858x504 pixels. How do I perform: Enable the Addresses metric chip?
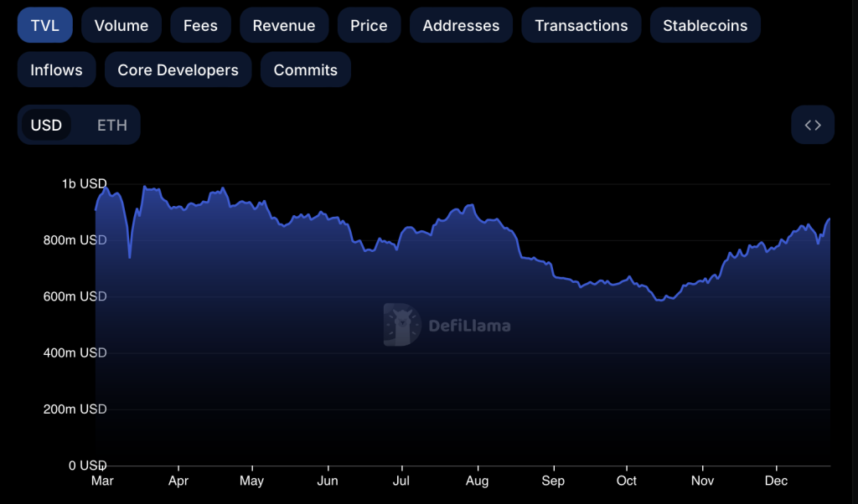pos(461,25)
